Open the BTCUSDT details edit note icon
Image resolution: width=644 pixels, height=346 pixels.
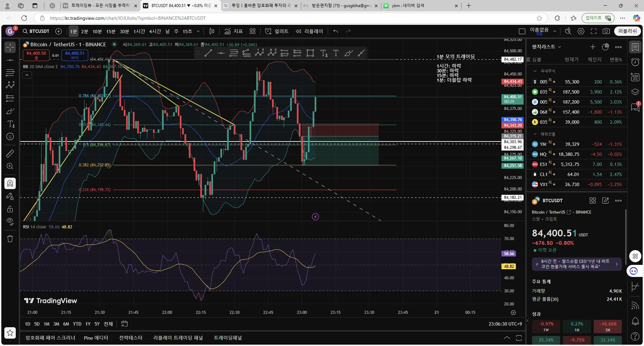point(605,200)
